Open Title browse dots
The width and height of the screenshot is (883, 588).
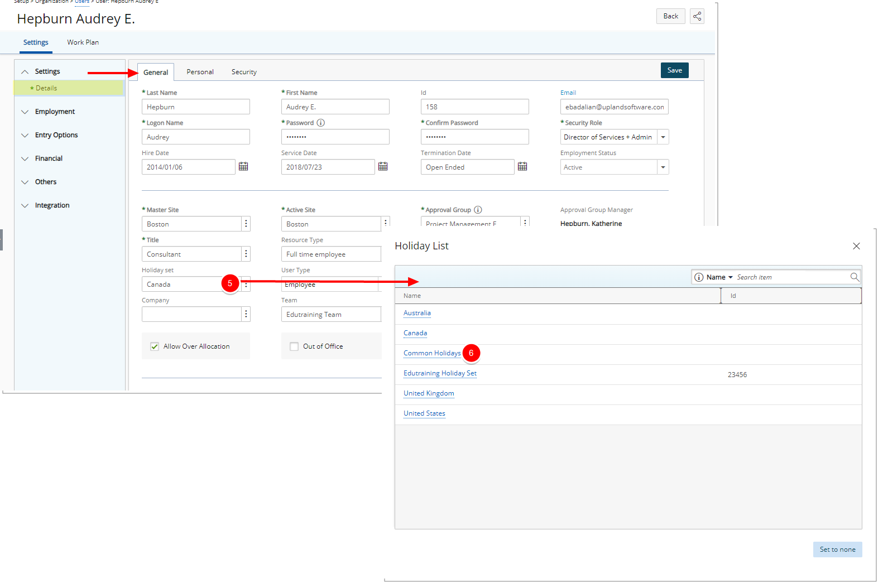pos(246,254)
